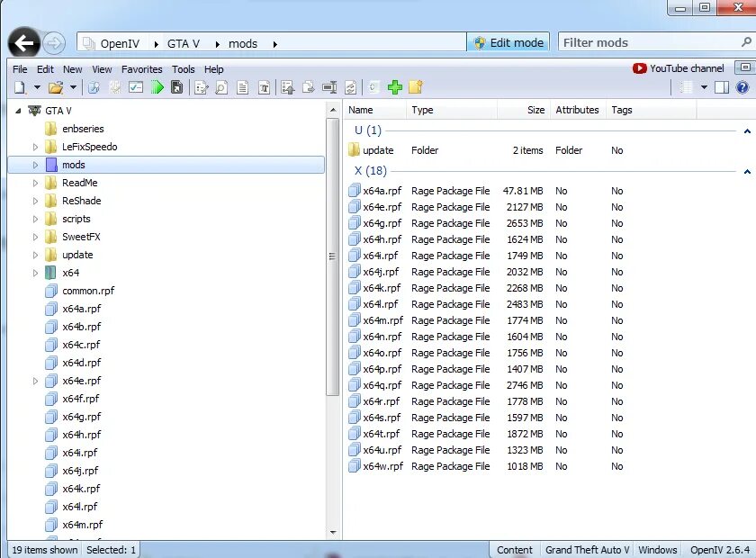
Task: Click the Open folder toolbar icon
Action: coord(56,87)
